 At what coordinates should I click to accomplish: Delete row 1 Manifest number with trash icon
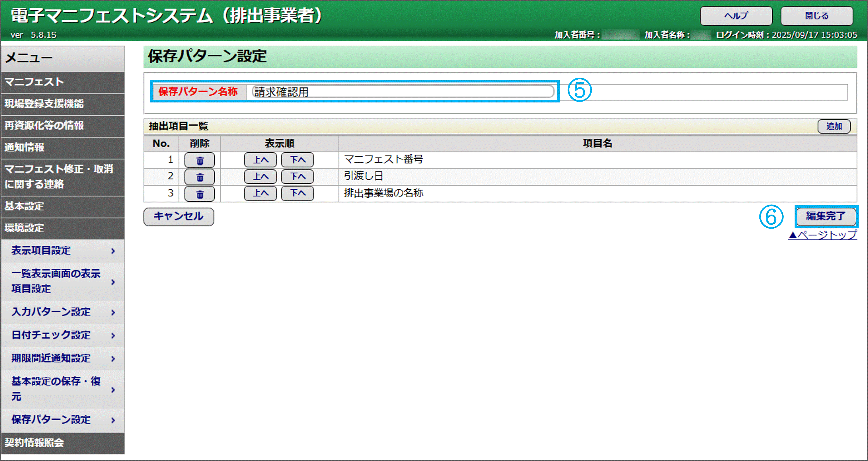click(200, 160)
